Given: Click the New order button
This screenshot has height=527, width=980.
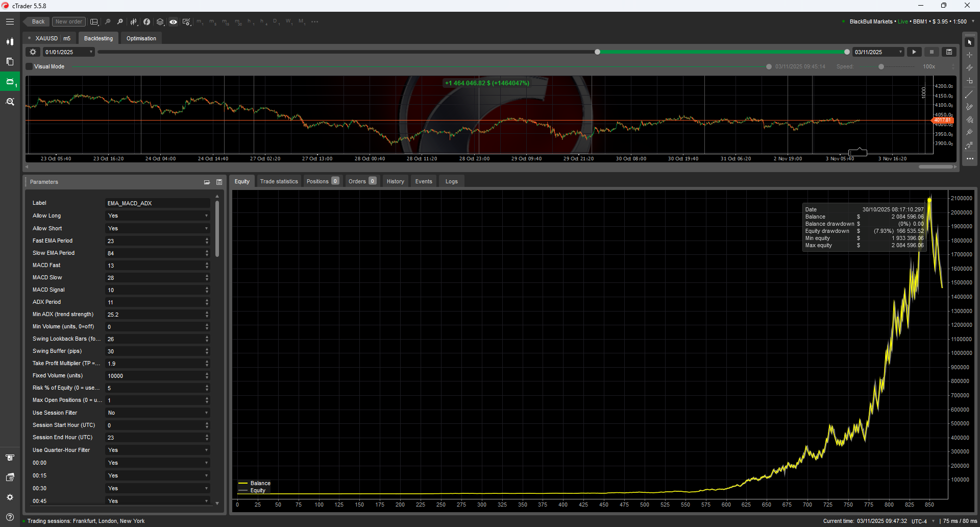Looking at the screenshot, I should [x=68, y=21].
